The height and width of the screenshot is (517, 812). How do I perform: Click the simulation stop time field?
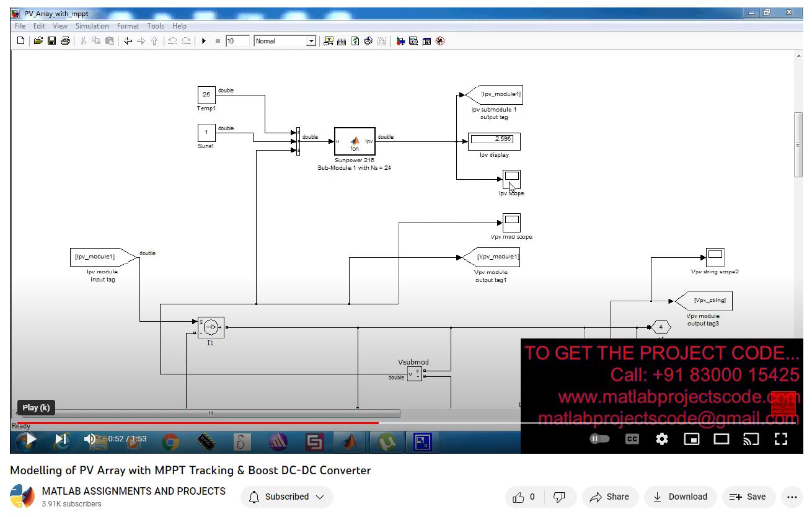(x=237, y=41)
